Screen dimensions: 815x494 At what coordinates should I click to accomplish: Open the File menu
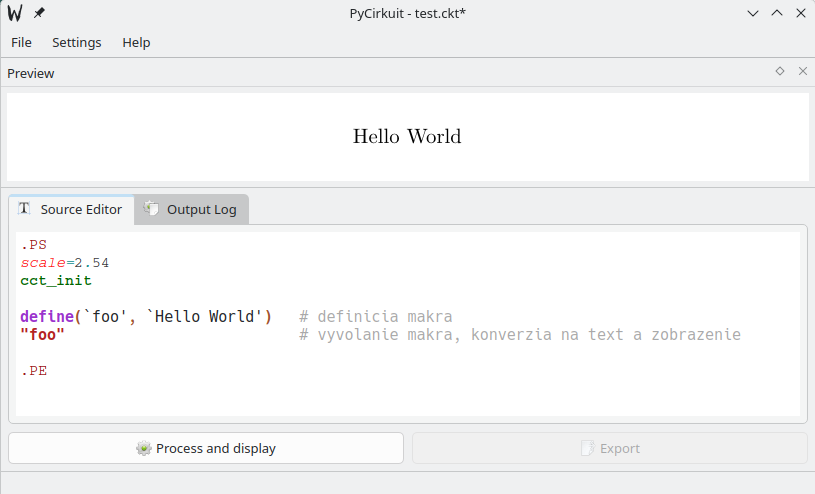click(x=21, y=43)
